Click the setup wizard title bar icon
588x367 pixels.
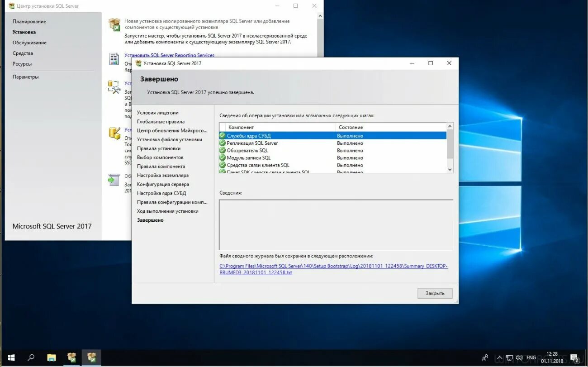coord(138,63)
